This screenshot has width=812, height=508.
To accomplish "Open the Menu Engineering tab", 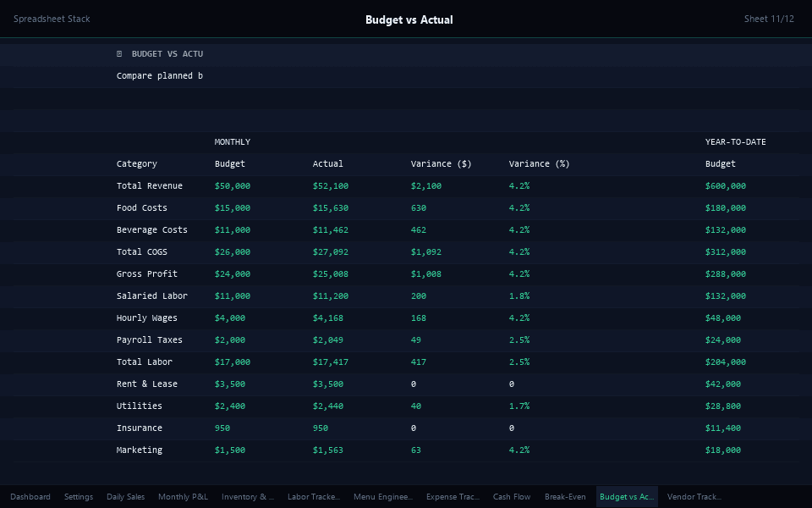I will point(383,497).
